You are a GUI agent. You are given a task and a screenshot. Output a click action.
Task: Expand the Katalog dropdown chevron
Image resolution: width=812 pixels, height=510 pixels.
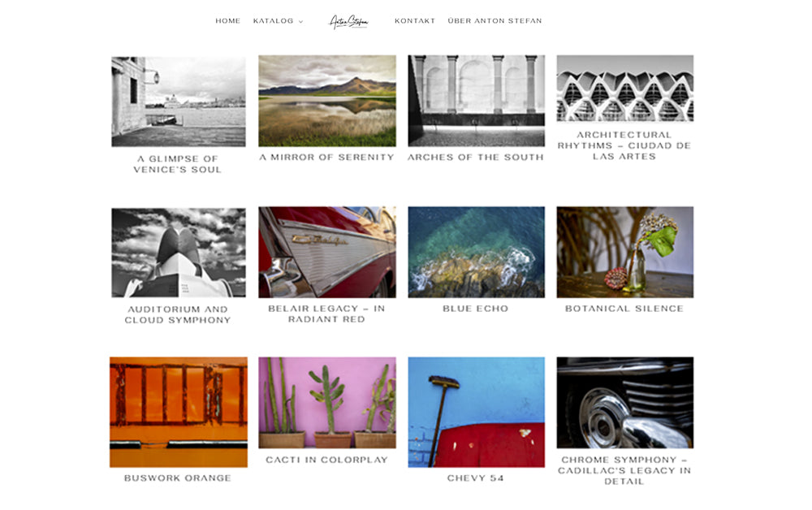pos(301,22)
